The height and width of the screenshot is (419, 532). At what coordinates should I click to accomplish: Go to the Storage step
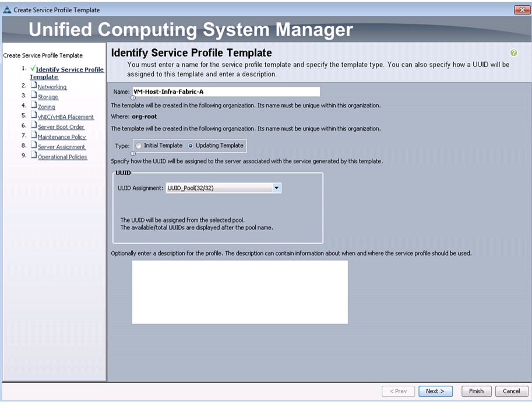[48, 97]
